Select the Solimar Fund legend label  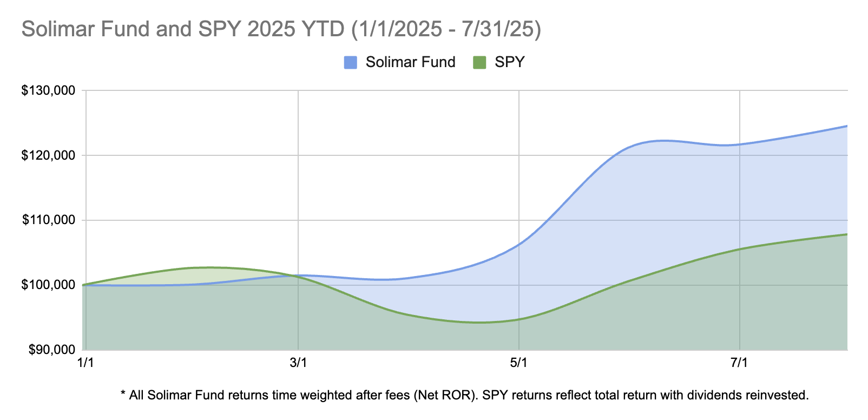(x=410, y=62)
